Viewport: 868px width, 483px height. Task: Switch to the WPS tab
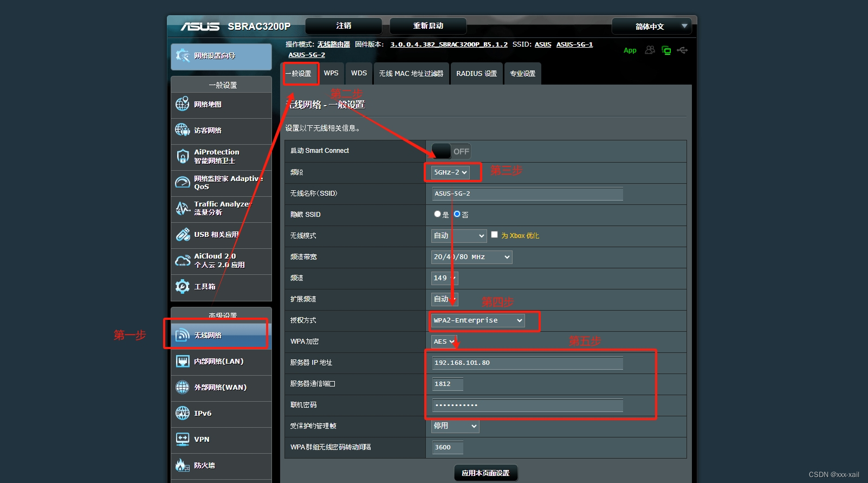pyautogui.click(x=331, y=74)
